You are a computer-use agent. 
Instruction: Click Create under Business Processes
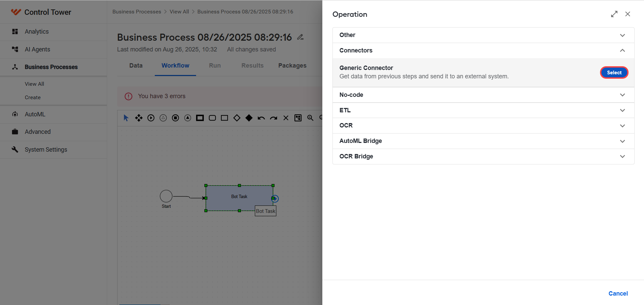33,98
